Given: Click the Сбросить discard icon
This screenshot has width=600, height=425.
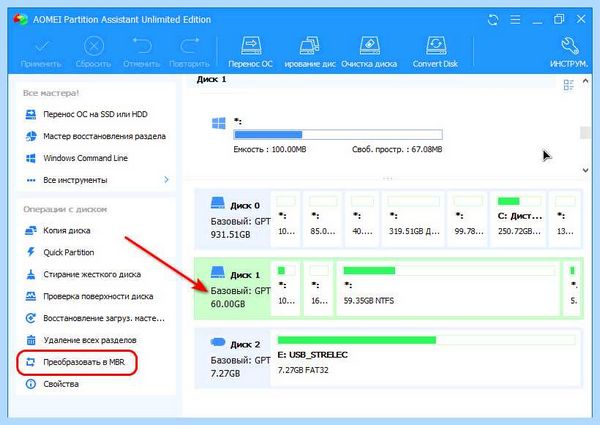Looking at the screenshot, I should [x=93, y=47].
